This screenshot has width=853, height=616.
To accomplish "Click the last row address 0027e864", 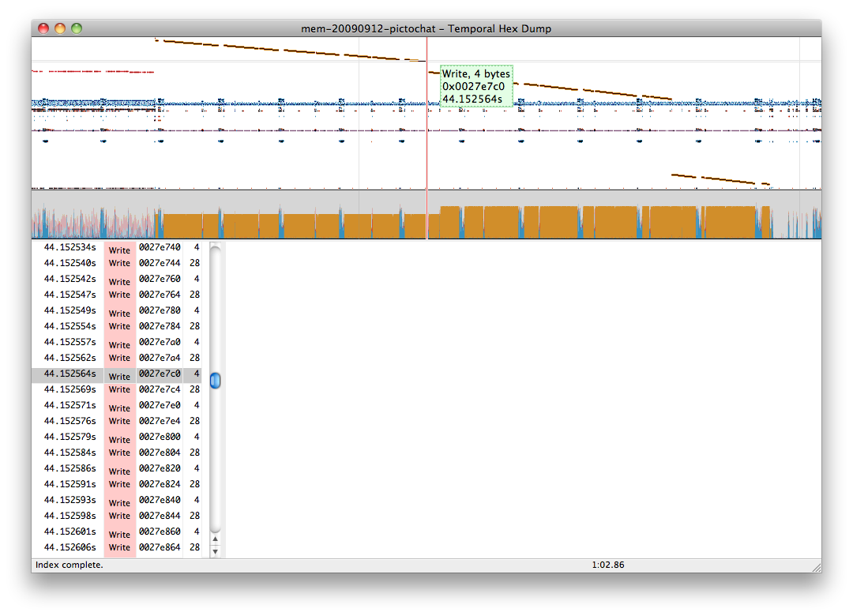I will pos(160,547).
